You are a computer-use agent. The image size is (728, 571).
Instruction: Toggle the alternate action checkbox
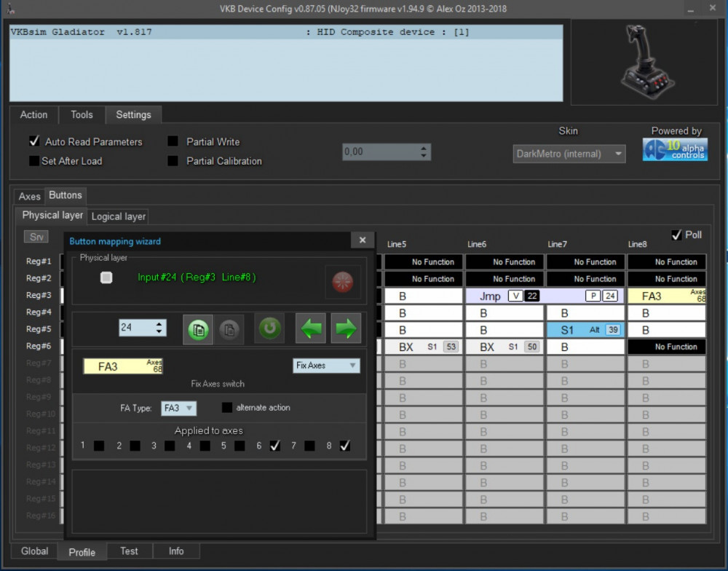[227, 408]
